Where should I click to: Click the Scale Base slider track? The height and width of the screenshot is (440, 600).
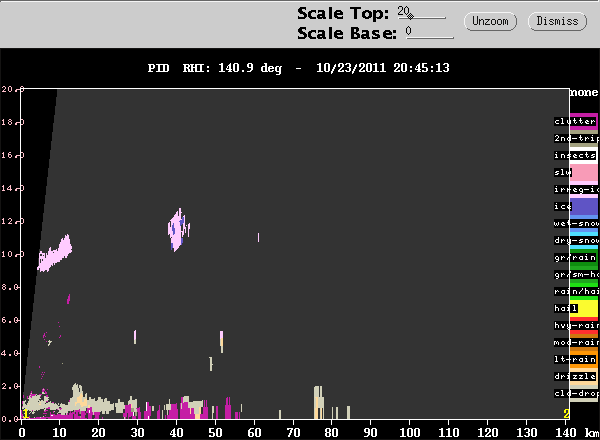click(x=430, y=37)
